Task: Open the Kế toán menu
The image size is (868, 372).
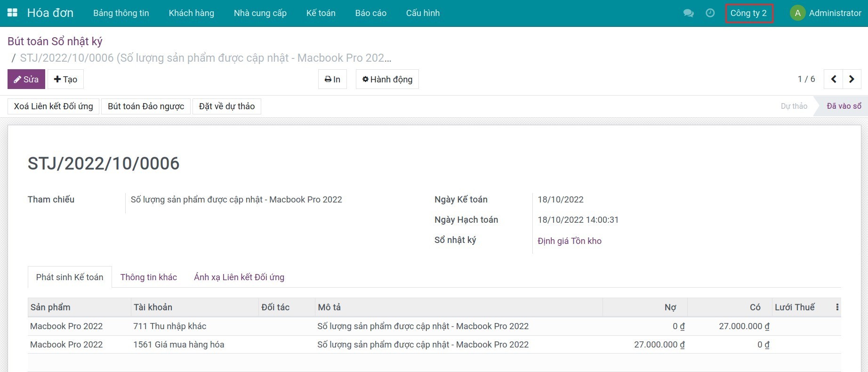Action: click(x=321, y=13)
